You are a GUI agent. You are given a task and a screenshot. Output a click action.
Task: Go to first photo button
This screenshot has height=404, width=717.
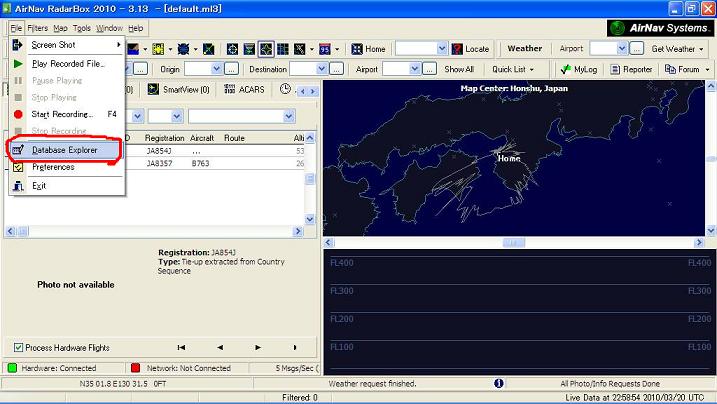click(x=182, y=348)
